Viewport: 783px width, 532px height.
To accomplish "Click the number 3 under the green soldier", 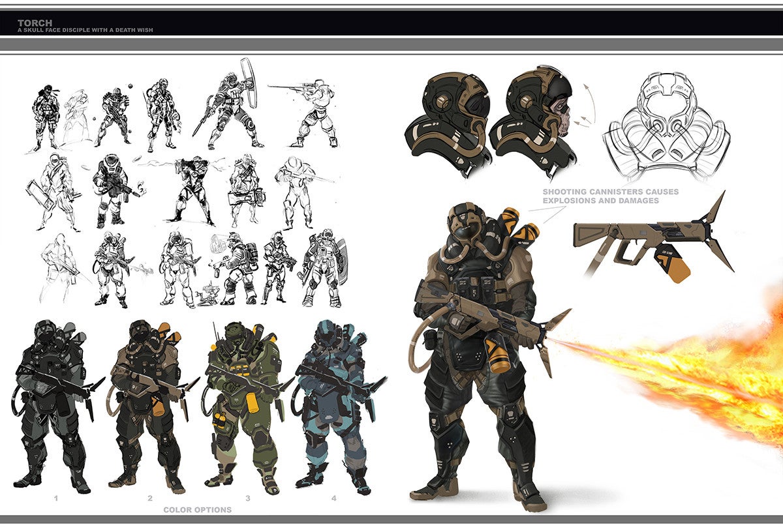I will pyautogui.click(x=247, y=498).
